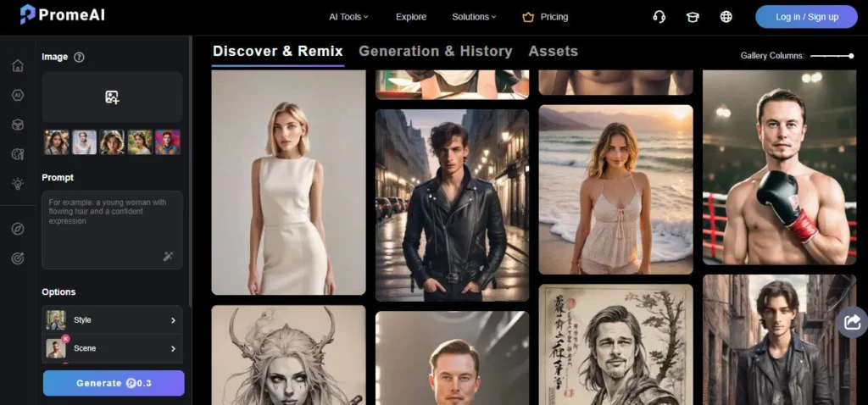
Task: Click the Options heading text
Action: (58, 292)
